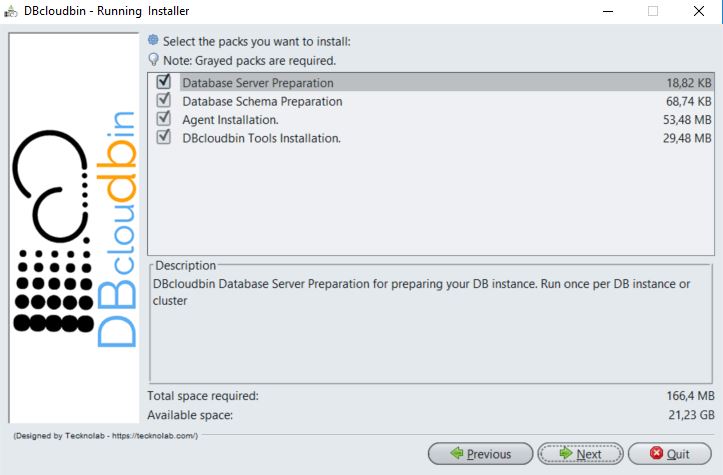Click the installer icon in title bar

[11, 11]
